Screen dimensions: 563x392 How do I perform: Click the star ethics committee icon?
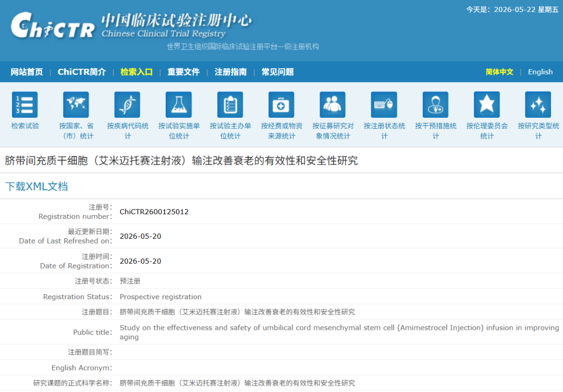tap(487, 104)
